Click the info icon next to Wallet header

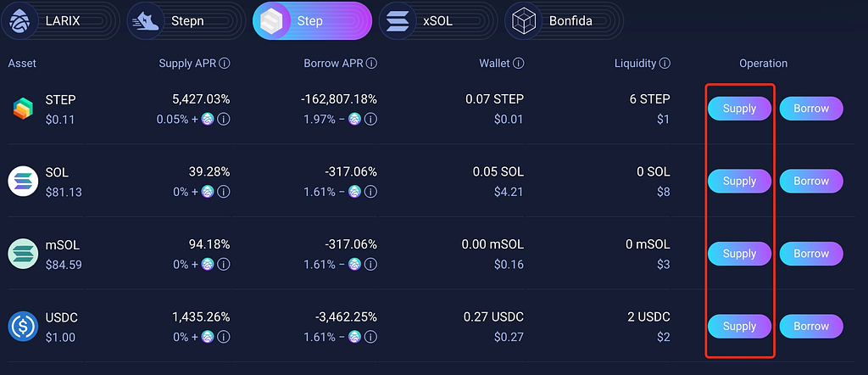click(x=518, y=64)
